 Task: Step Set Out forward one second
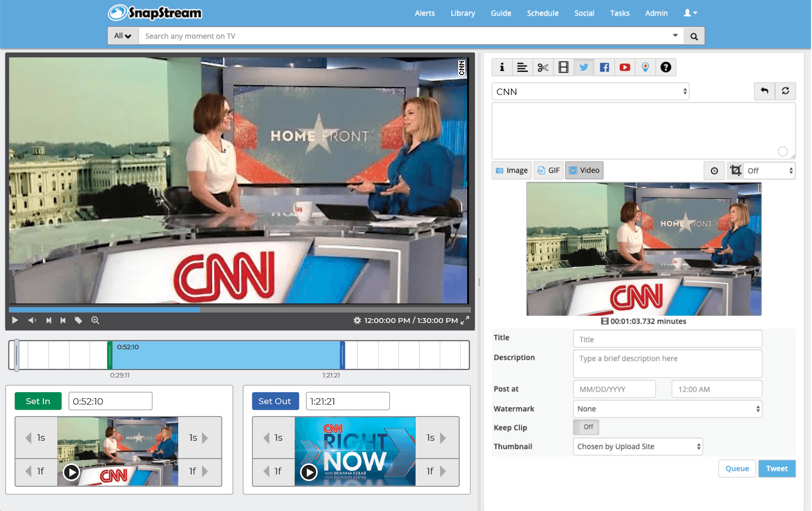pyautogui.click(x=437, y=438)
